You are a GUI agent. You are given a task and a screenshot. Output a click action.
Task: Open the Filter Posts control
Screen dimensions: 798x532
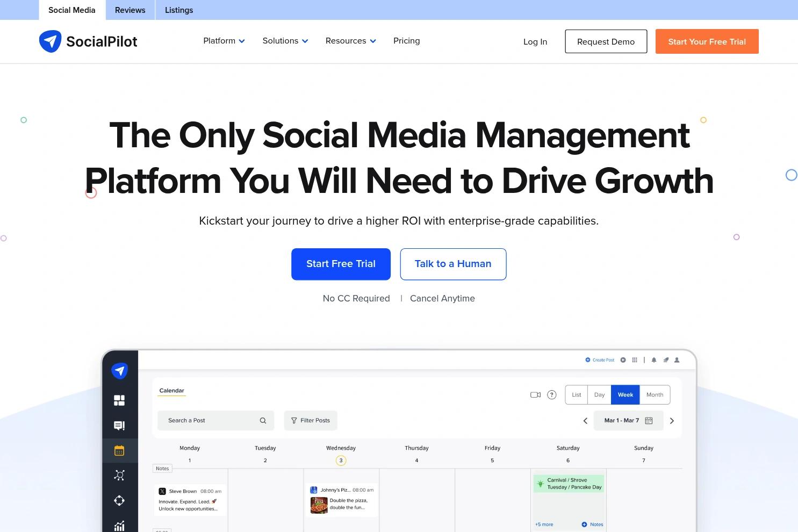click(311, 421)
